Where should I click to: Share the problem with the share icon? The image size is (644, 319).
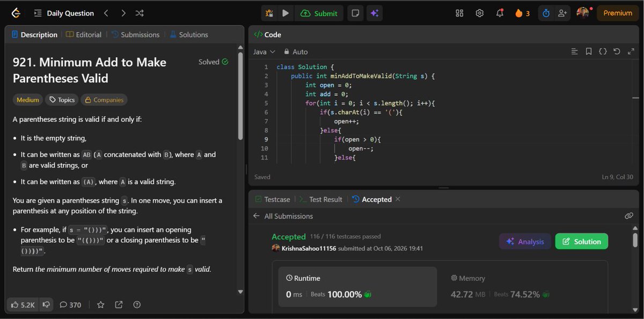click(x=119, y=305)
